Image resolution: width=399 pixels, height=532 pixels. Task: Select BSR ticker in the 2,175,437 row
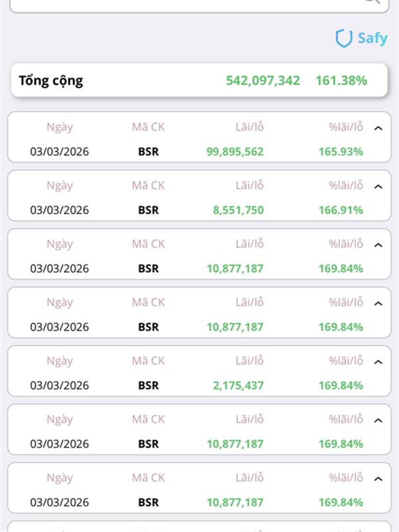pos(148,386)
